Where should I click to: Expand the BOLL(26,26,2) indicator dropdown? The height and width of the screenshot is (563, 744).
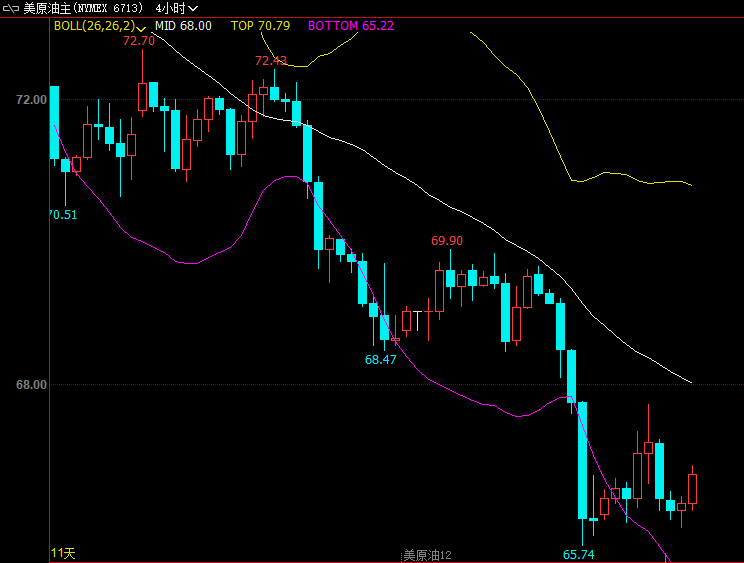pyautogui.click(x=140, y=27)
